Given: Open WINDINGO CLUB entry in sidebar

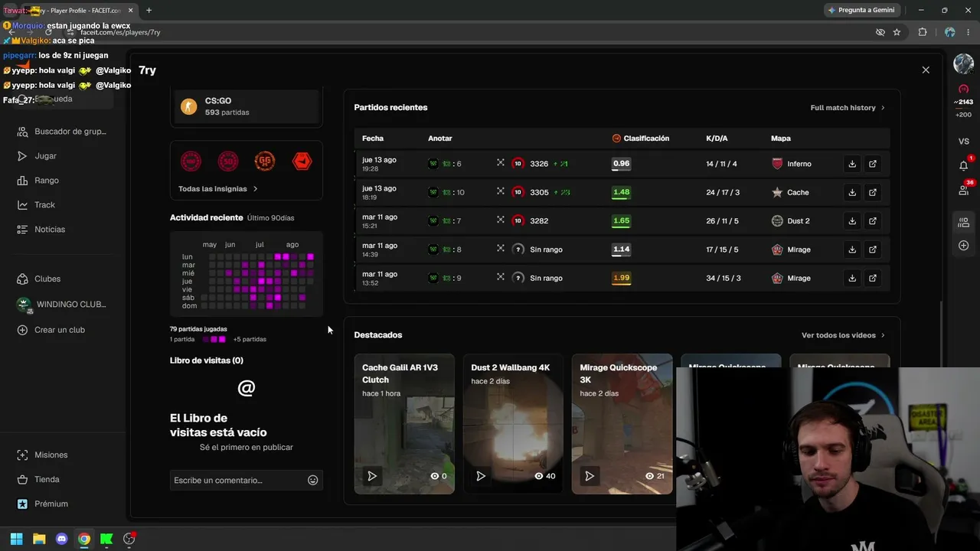Looking at the screenshot, I should coord(61,305).
